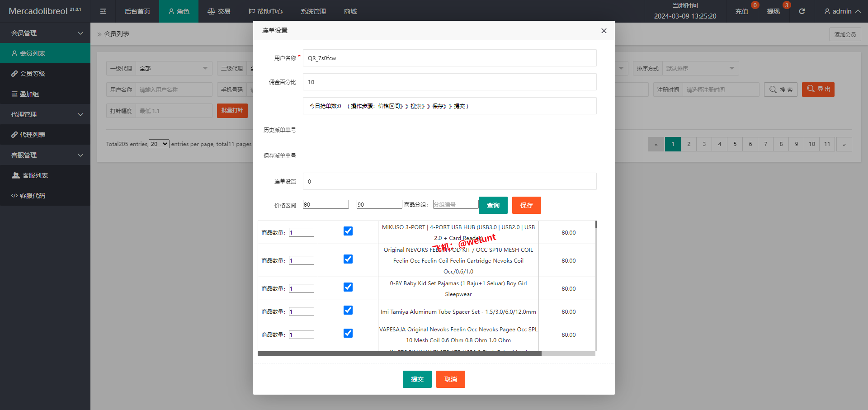The height and width of the screenshot is (410, 868).
Task: Open 客服代码 in the sidebar
Action: coord(33,196)
